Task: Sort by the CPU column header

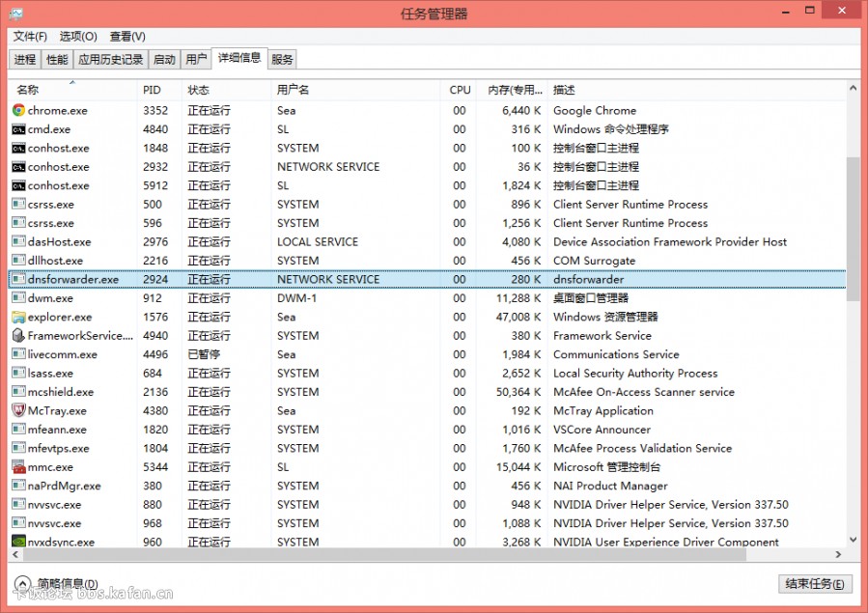Action: point(460,90)
